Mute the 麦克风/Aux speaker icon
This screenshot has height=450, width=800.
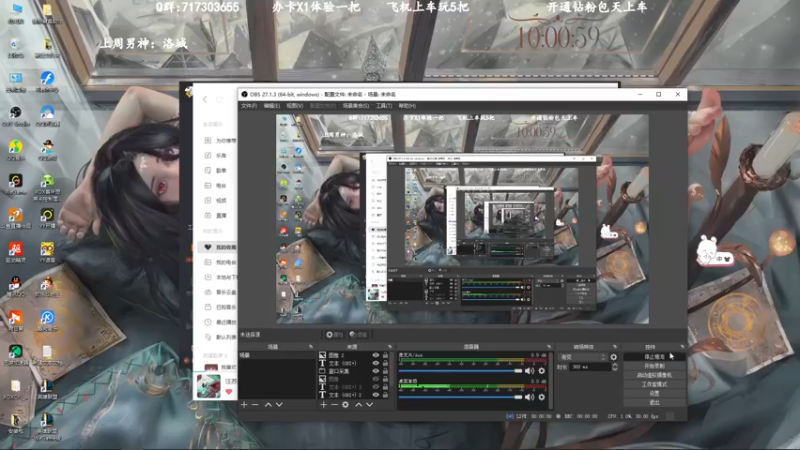pyautogui.click(x=530, y=371)
